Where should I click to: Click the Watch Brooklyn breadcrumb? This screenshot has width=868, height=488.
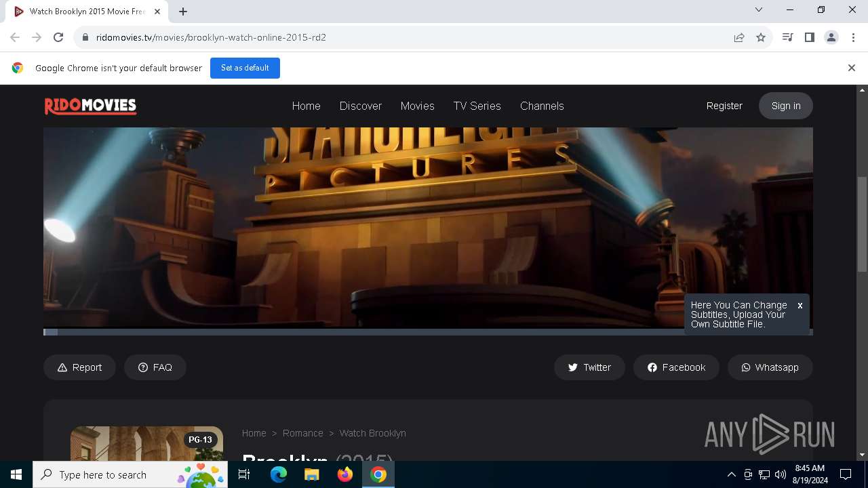point(372,433)
